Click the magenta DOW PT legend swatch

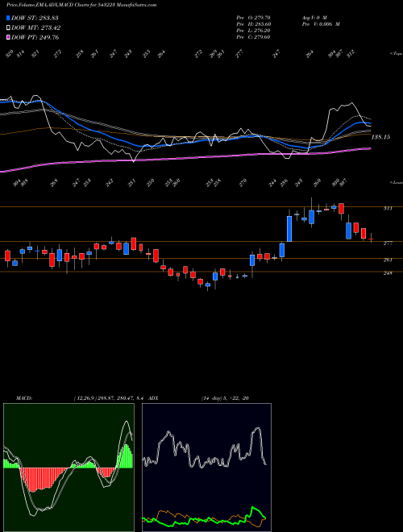(x=9, y=37)
